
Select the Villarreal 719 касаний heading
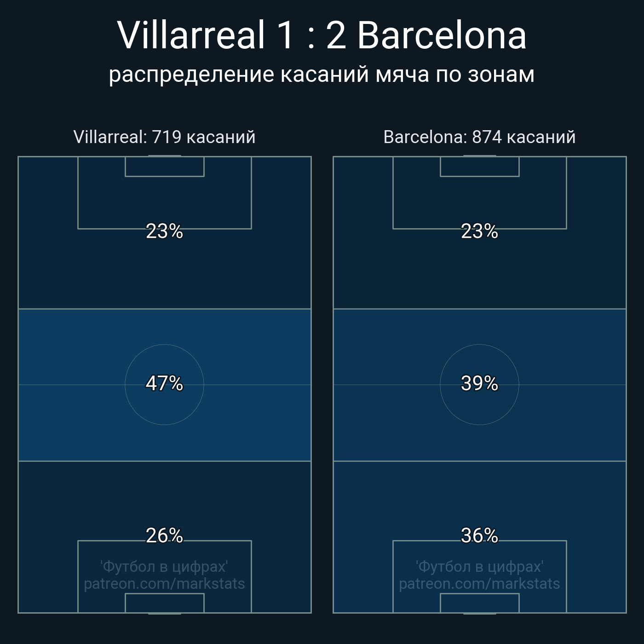tap(164, 137)
